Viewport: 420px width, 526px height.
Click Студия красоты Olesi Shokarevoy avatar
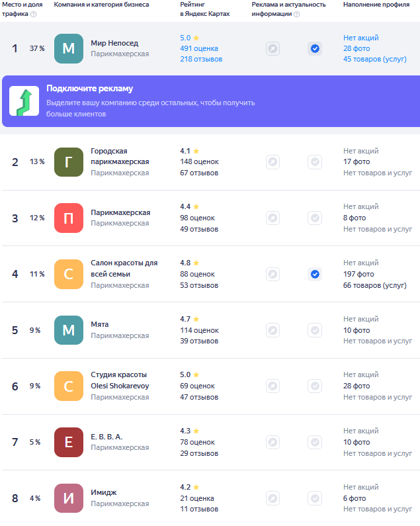click(69, 386)
